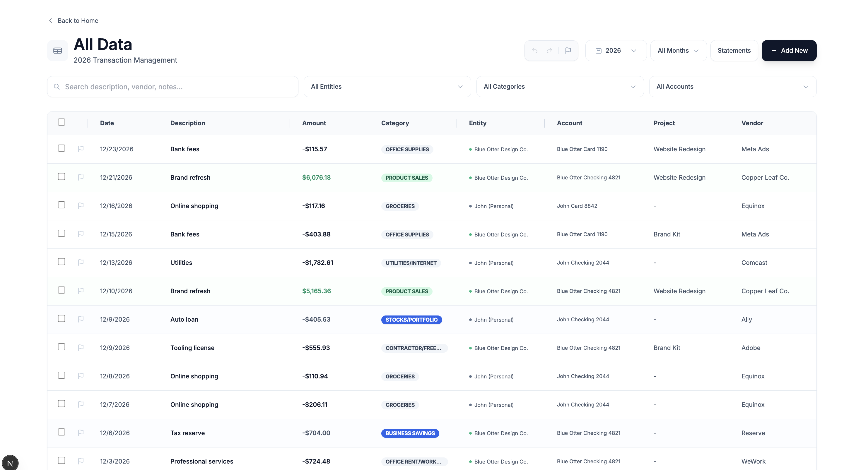Click the undo arrow icon
Screen dimensions: 868x470
pos(535,51)
